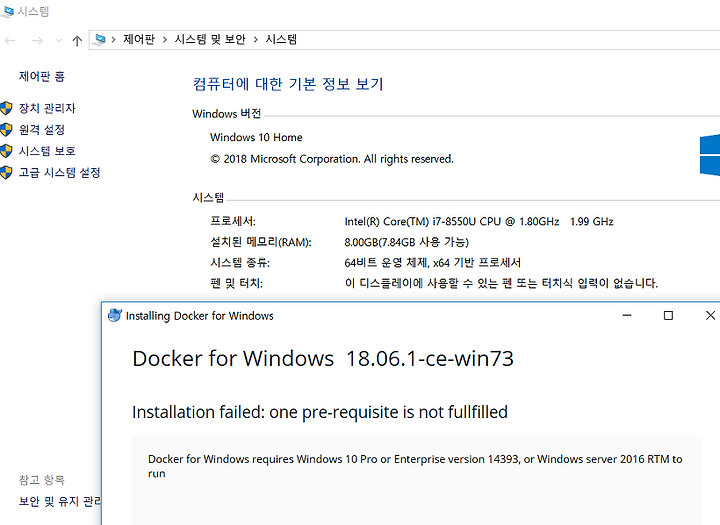Expand chevron after 제어판 breadcrumb
This screenshot has height=525, width=720.
click(x=164, y=40)
